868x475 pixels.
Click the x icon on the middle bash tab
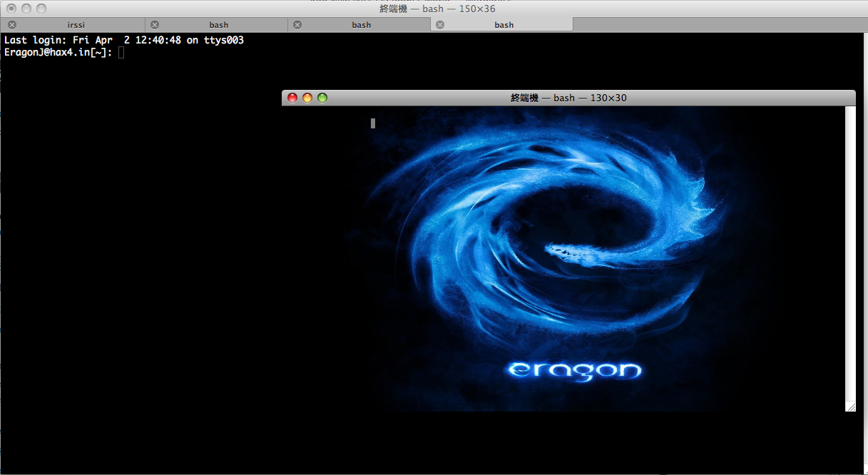297,25
